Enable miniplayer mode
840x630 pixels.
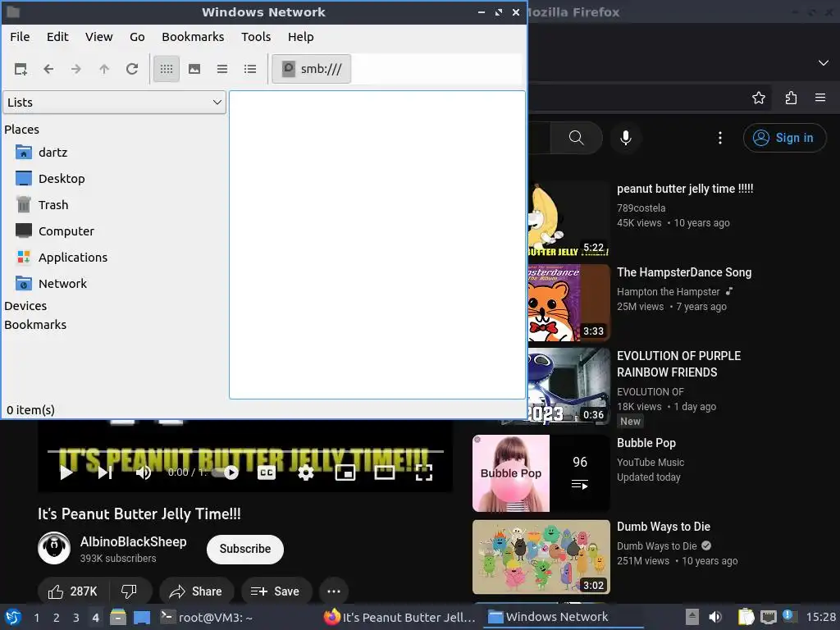tap(345, 472)
